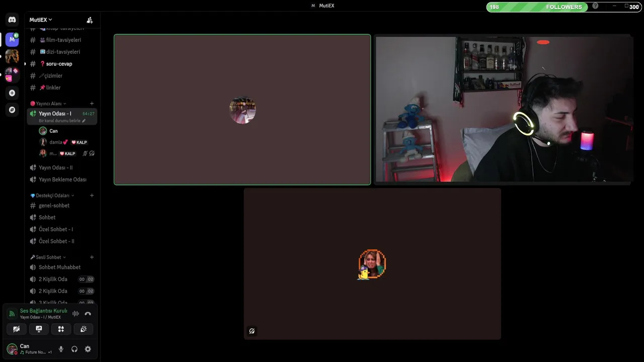Collapse the Yayıncı Alanı category
The image size is (644, 362).
48,104
